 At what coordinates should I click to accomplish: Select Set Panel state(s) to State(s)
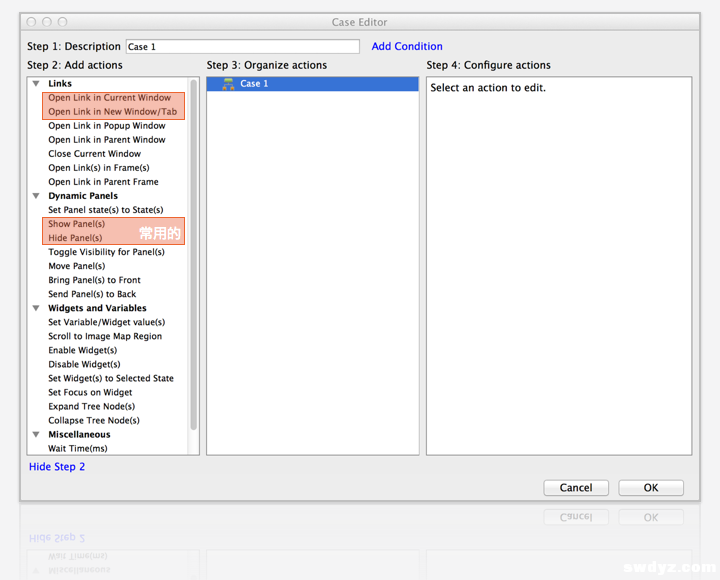105,210
